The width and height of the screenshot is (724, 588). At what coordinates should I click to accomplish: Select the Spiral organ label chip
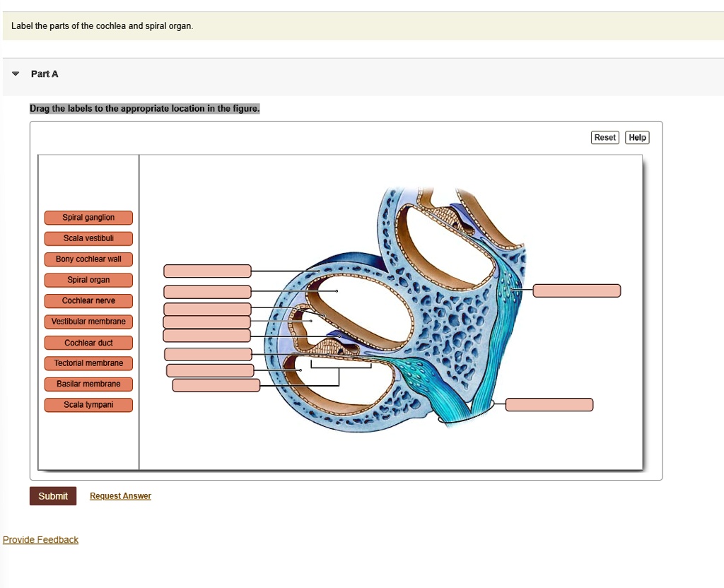(x=88, y=280)
